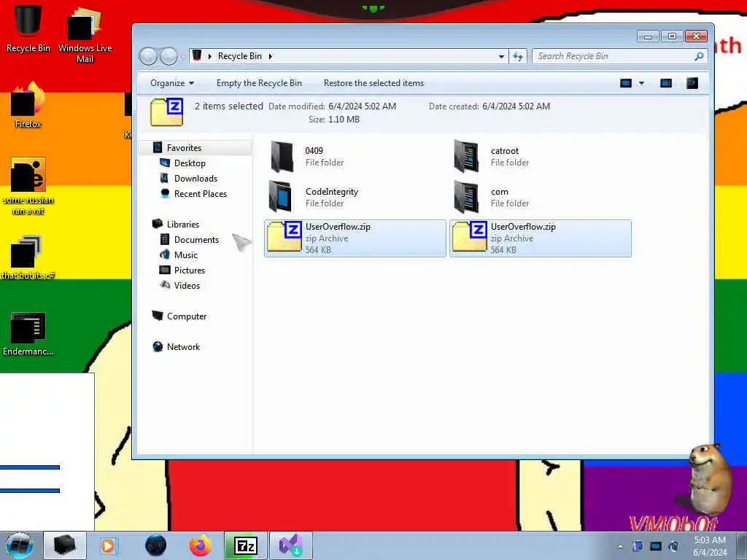Open the recent pages dropdown near Back/Forward
The height and width of the screenshot is (560, 747).
[x=183, y=56]
